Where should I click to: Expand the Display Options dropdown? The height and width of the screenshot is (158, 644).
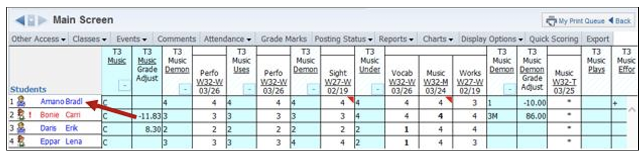pos(492,39)
